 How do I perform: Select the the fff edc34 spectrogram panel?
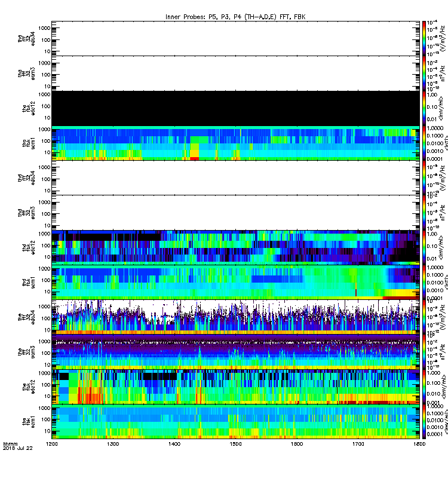pos(235,317)
